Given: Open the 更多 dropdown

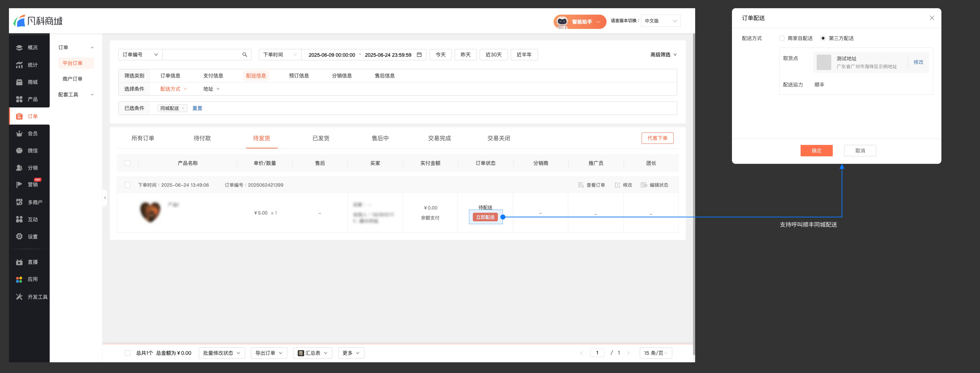Looking at the screenshot, I should (x=351, y=353).
